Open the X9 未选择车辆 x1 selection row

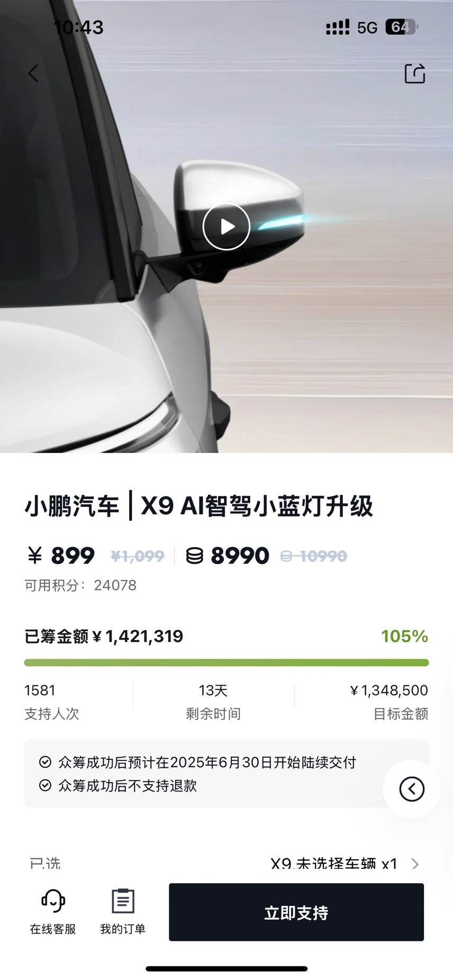click(x=226, y=864)
